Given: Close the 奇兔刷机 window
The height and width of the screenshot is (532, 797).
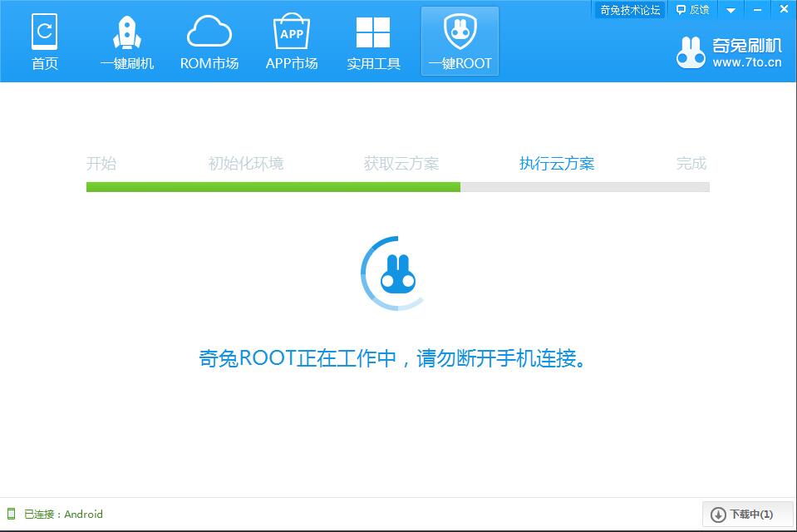Looking at the screenshot, I should 784,10.
